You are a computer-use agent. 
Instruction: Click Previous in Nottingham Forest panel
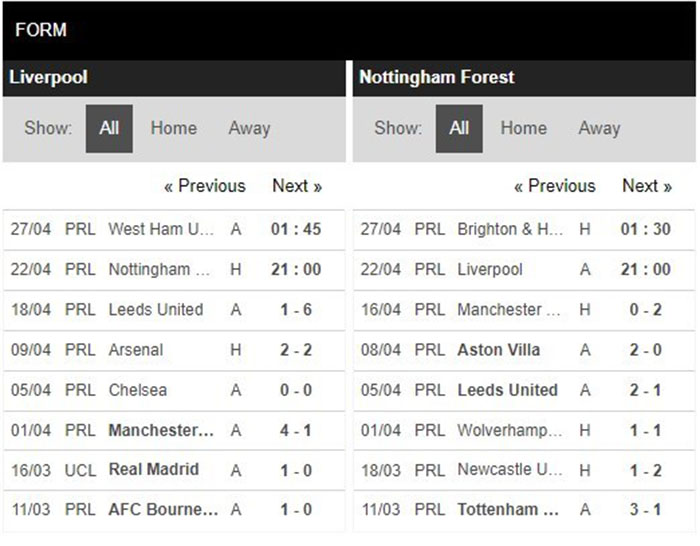[555, 186]
